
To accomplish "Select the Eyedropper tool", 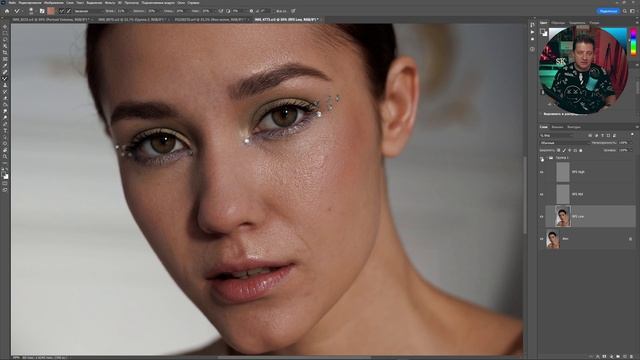I will pos(5,66).
